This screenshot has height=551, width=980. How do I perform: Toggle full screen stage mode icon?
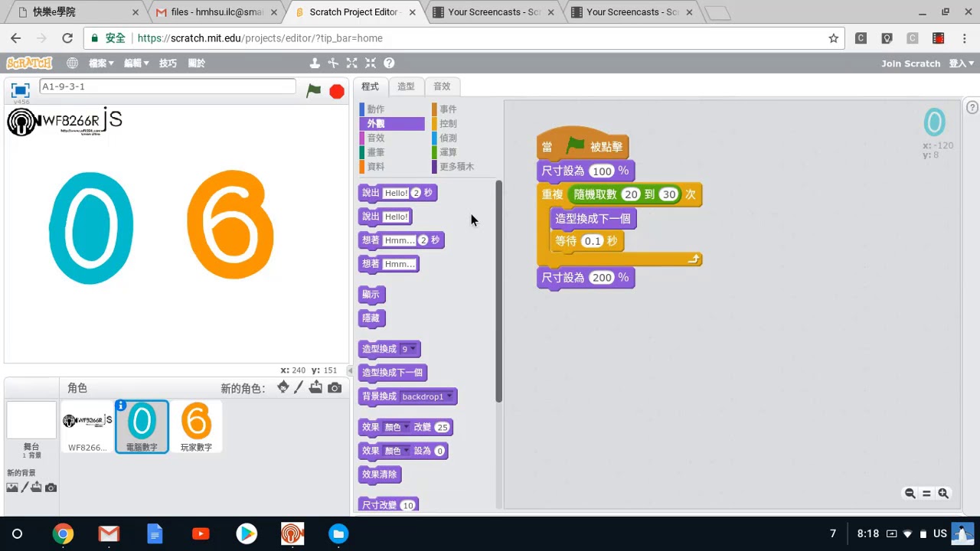point(20,90)
